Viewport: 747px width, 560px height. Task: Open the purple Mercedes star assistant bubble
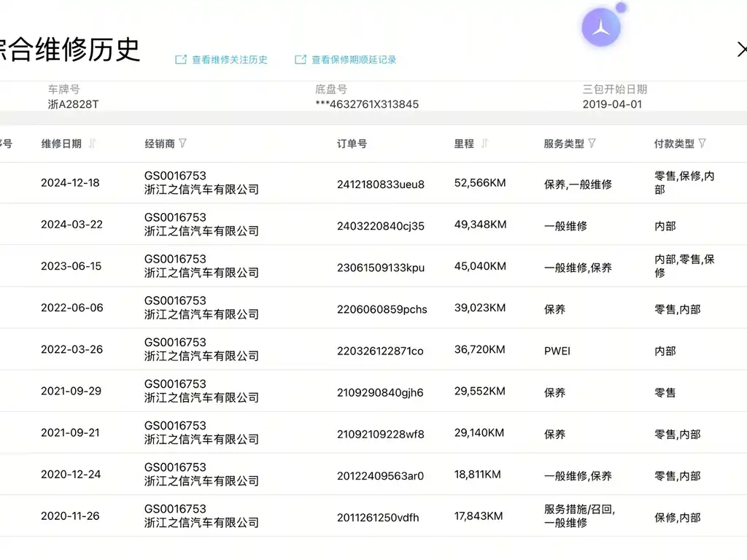tap(601, 27)
